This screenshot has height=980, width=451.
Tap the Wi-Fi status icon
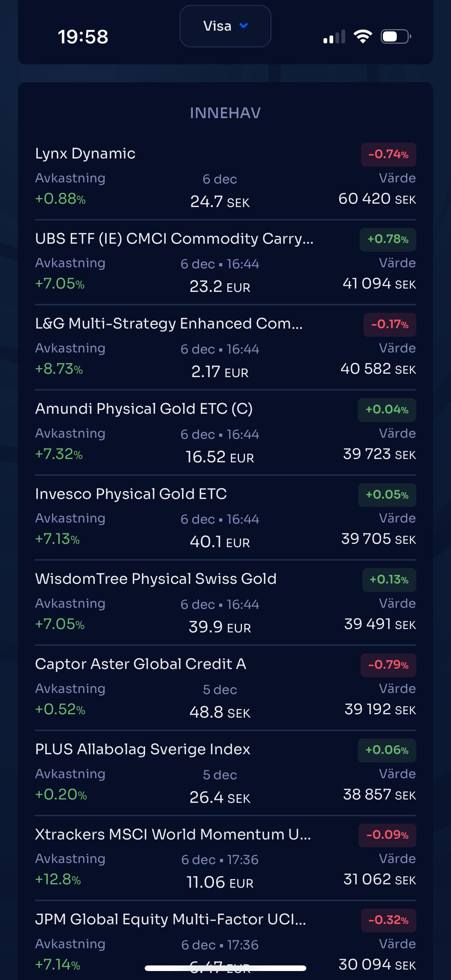pos(363,37)
